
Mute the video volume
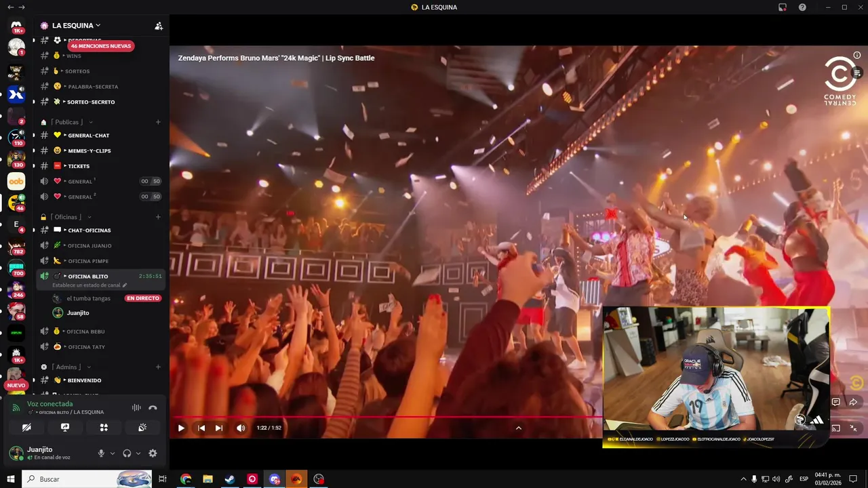241,428
